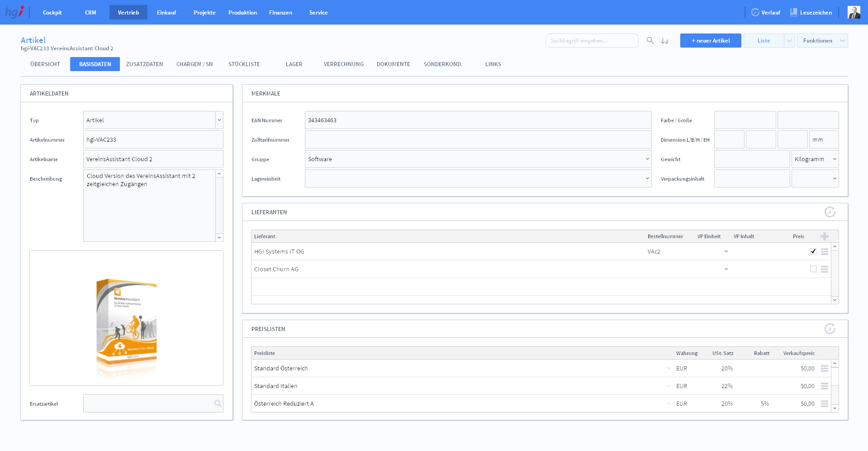
Task: Click the search magnifier icon
Action: 650,41
